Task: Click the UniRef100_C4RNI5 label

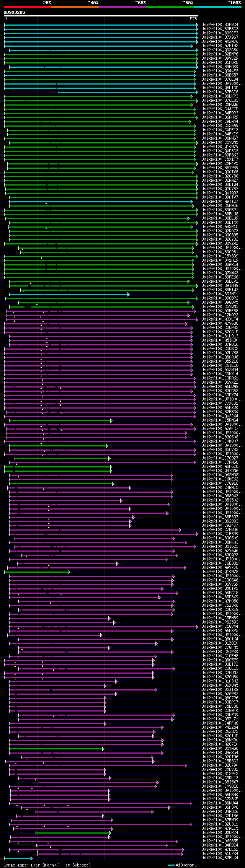Action: click(220, 487)
